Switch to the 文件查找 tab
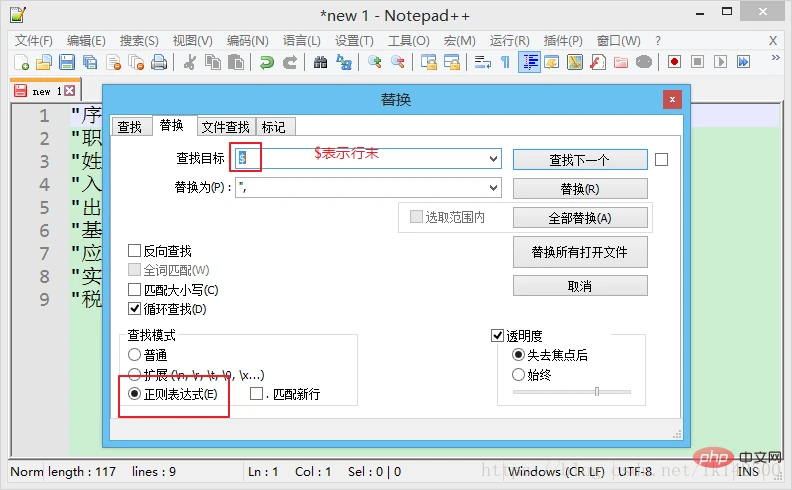This screenshot has height=490, width=792. [x=225, y=127]
